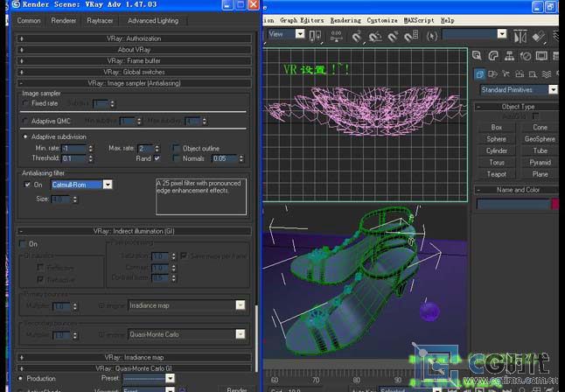565x392 pixels.
Task: Open the Hierarchy panel icon
Action: tap(508, 56)
